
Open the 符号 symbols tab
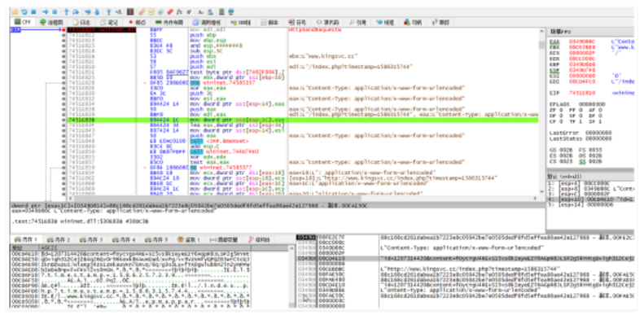(297, 22)
